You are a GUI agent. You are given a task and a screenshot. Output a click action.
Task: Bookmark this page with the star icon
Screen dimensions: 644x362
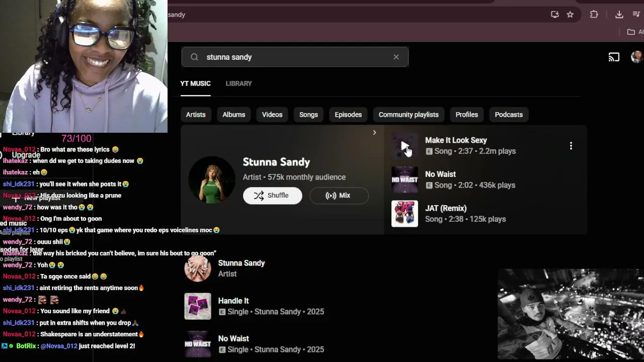tap(570, 15)
